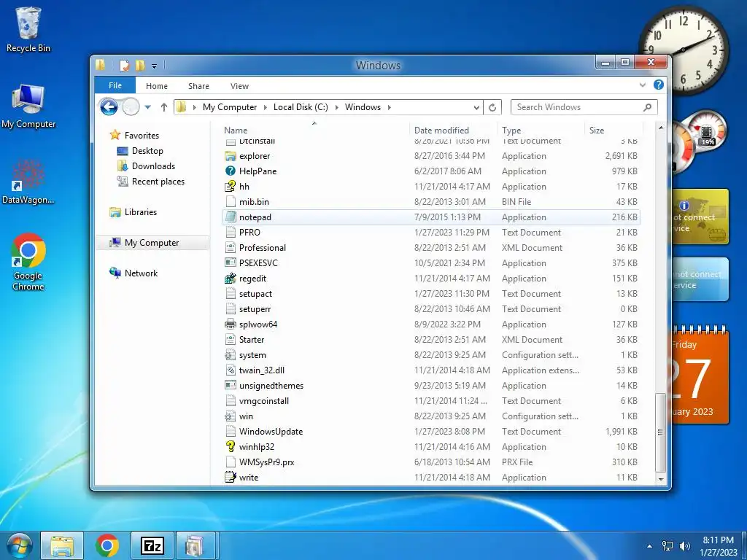Open Google Chrome desktop shortcut
The width and height of the screenshot is (747, 560).
coord(28,262)
